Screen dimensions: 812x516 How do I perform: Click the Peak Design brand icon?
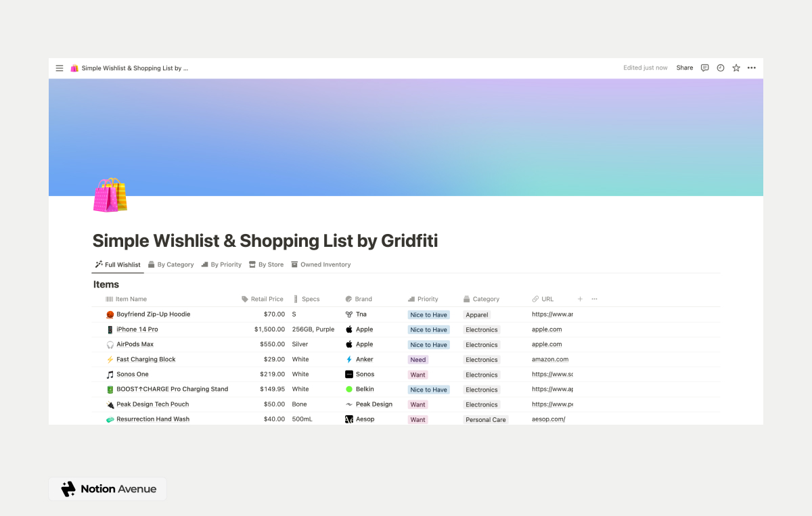tap(349, 404)
